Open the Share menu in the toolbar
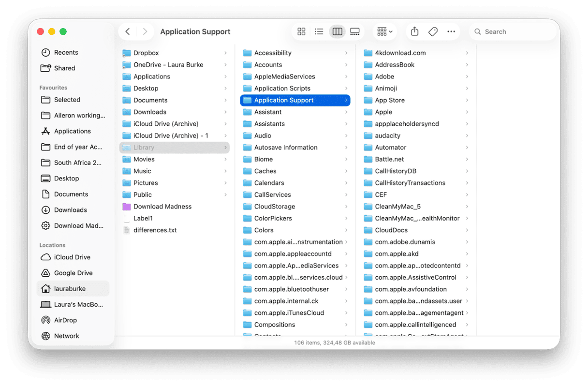Screen dimensions: 588x386 coord(414,31)
